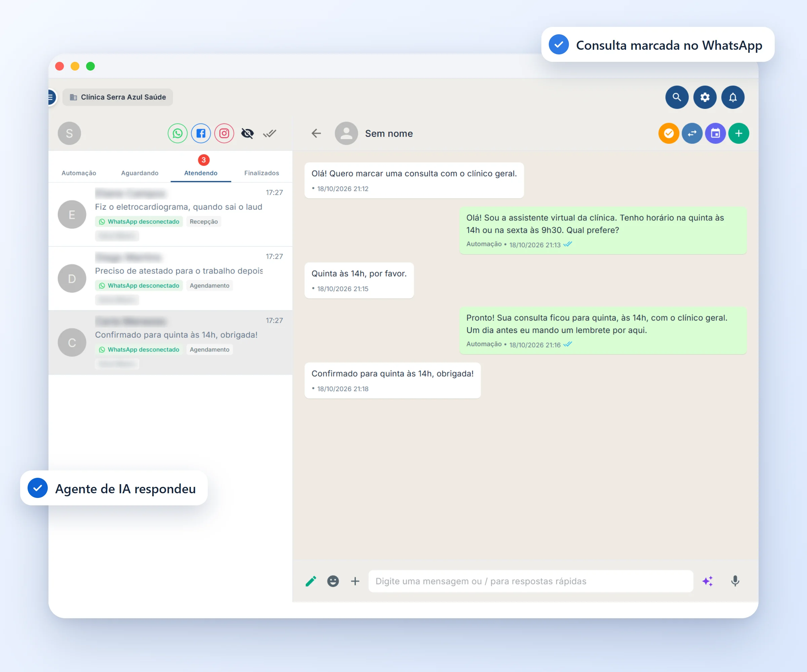Click the plus attachment icon by message box

(x=355, y=581)
